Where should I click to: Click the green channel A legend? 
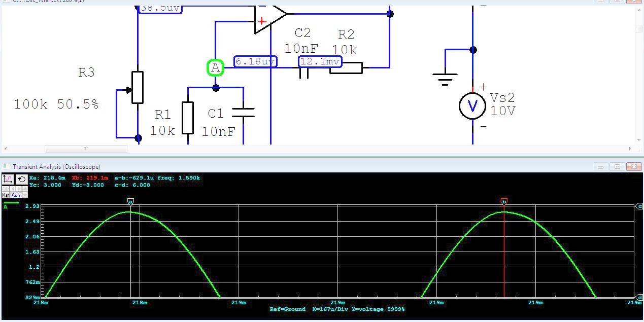pos(11,204)
